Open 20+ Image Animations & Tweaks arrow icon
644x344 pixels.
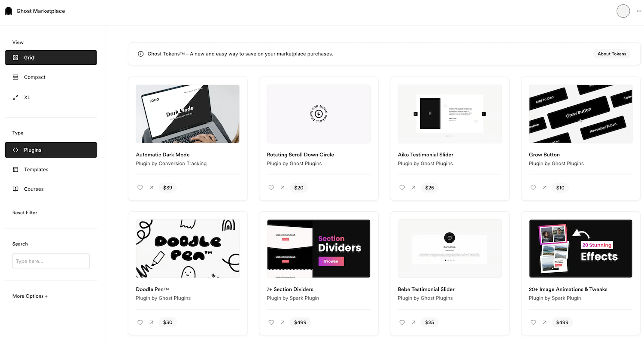coord(544,323)
